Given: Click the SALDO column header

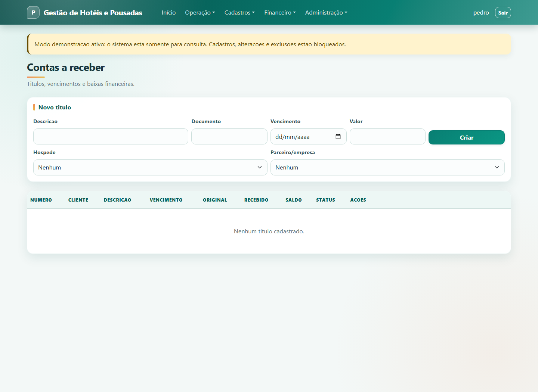Looking at the screenshot, I should (x=294, y=200).
